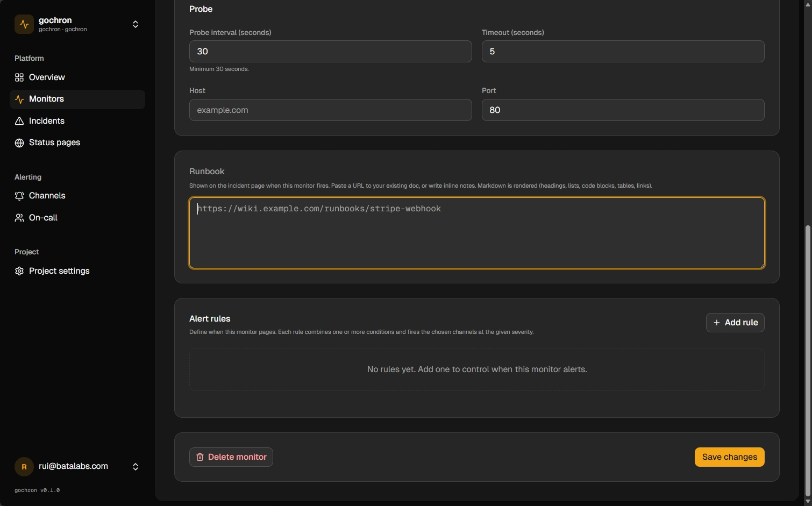Click the 'Probe interval (seconds)' label
This screenshot has width=812, height=506.
coord(230,33)
